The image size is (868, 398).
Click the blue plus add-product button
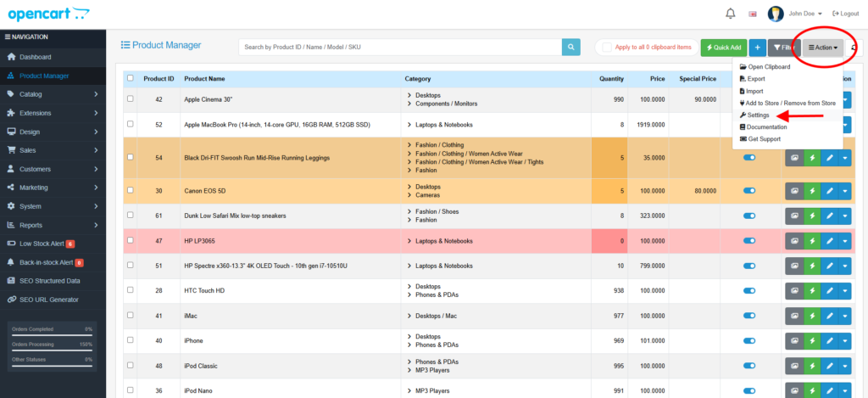(x=757, y=48)
